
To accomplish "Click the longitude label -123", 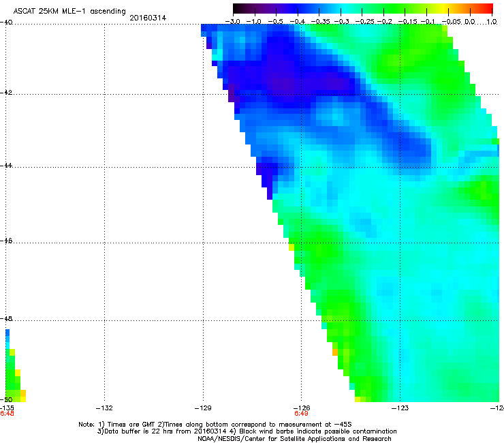I will click(x=400, y=408).
